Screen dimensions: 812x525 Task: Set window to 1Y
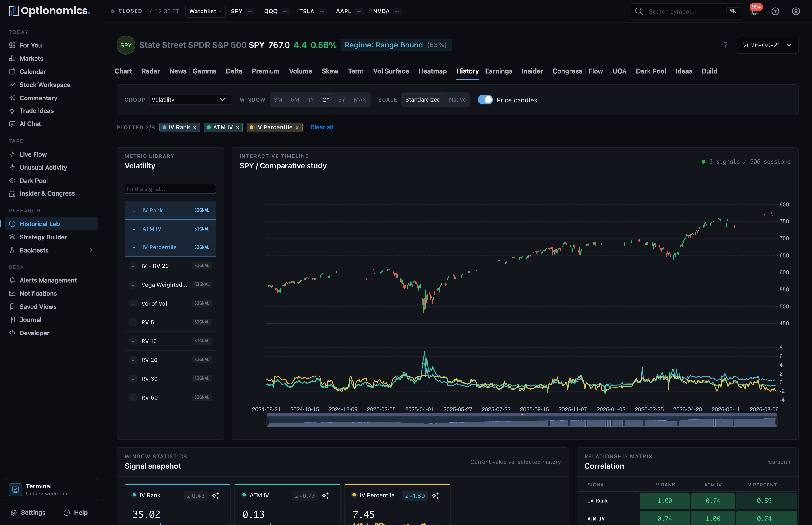click(311, 100)
